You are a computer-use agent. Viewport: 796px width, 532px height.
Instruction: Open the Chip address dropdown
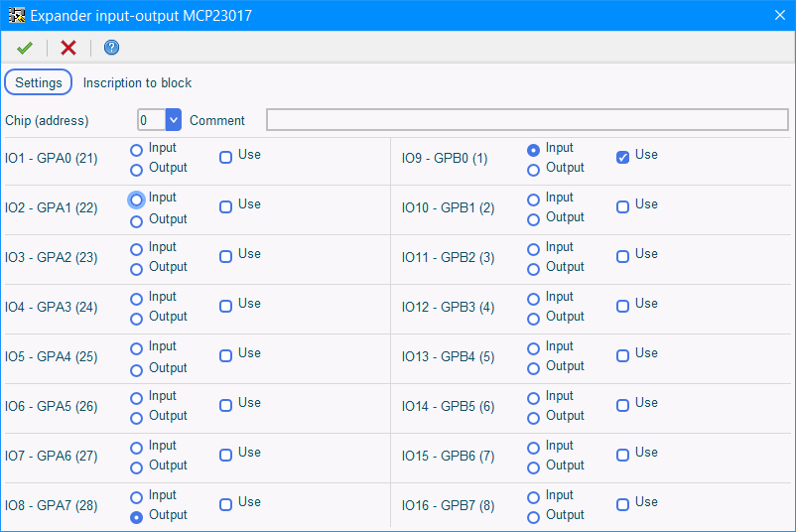click(174, 120)
